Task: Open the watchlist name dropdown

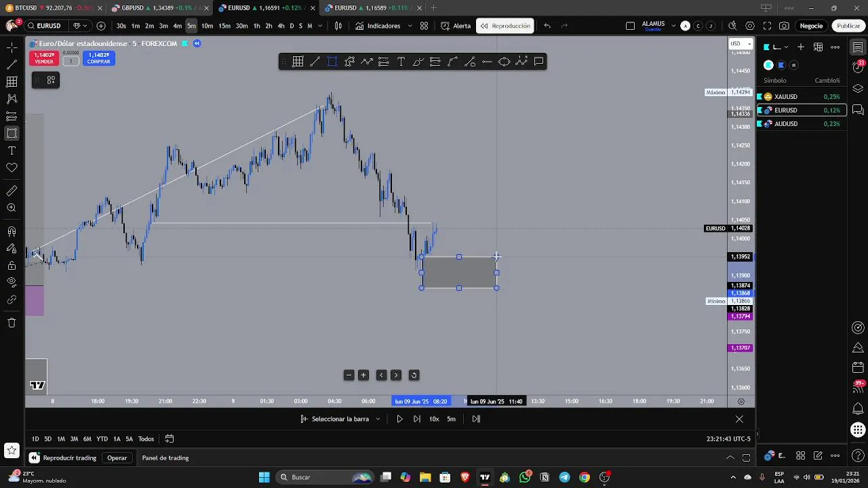Action: coord(776,47)
